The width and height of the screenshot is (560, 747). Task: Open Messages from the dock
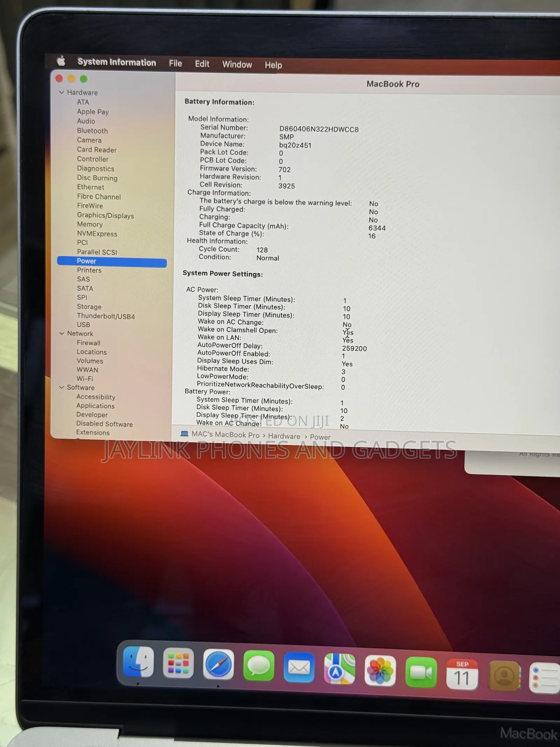click(259, 666)
